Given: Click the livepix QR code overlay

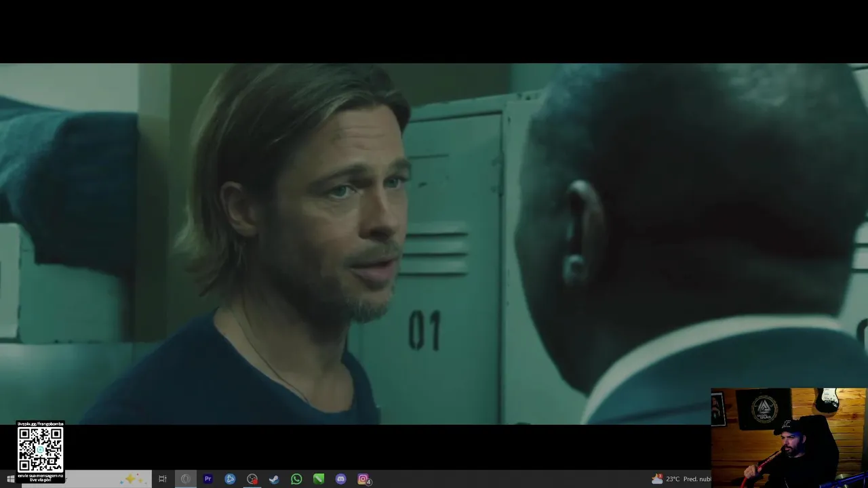Looking at the screenshot, I should (41, 450).
